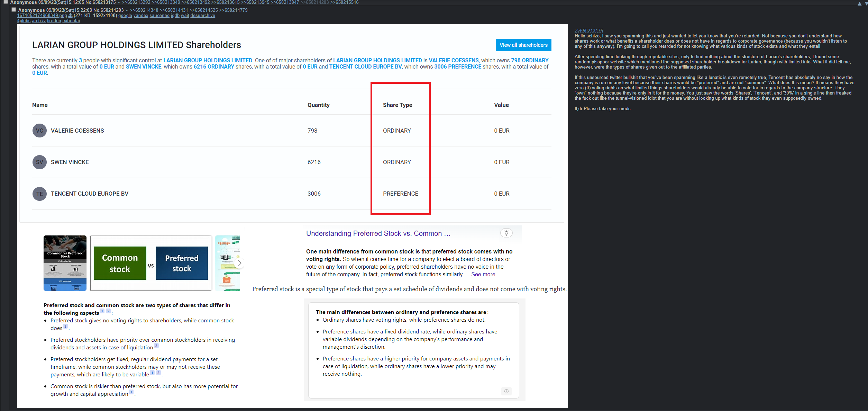Go to reply >>650213492

click(195, 2)
